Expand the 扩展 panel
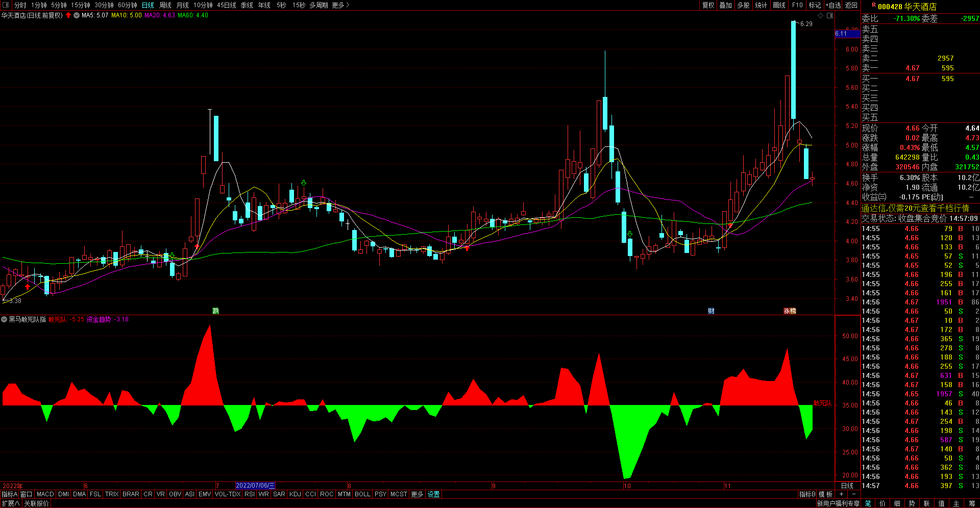980x508 pixels. click(x=11, y=503)
